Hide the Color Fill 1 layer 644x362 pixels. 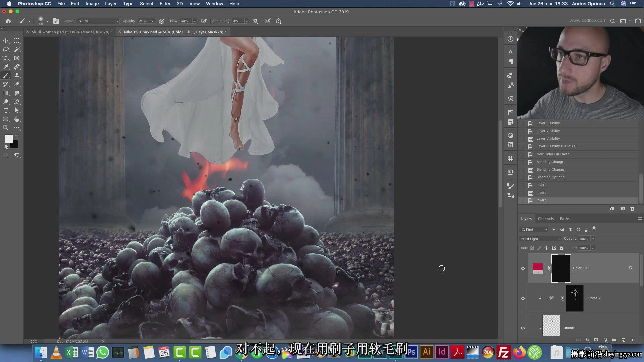[523, 268]
